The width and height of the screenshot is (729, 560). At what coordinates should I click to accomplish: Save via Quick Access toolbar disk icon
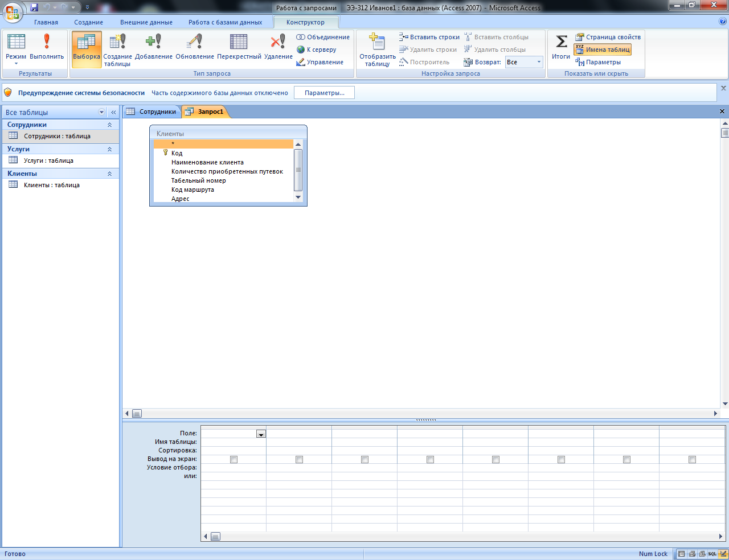point(34,7)
